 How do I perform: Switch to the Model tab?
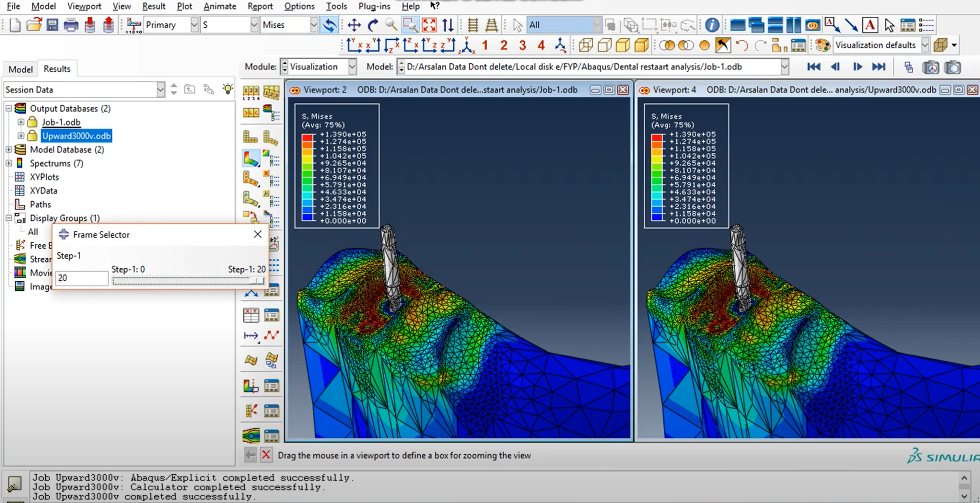(20, 69)
